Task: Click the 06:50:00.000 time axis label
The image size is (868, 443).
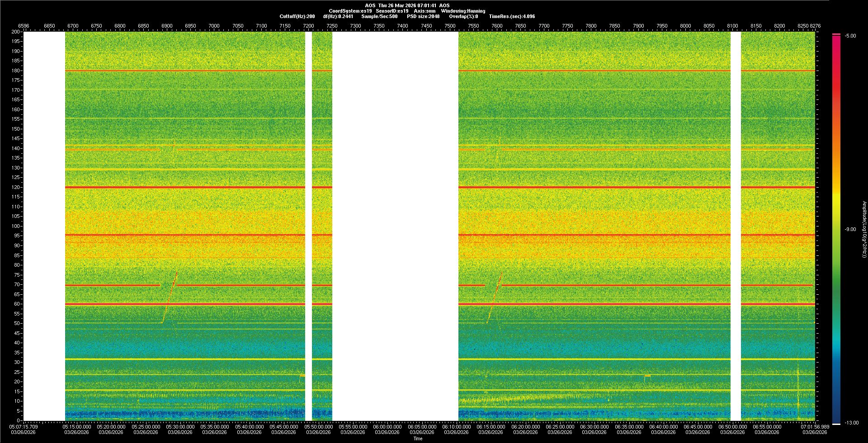Action: (x=732, y=426)
